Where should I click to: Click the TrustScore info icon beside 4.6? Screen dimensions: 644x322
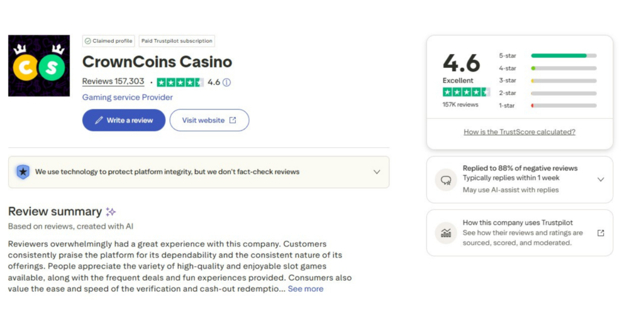pos(227,82)
